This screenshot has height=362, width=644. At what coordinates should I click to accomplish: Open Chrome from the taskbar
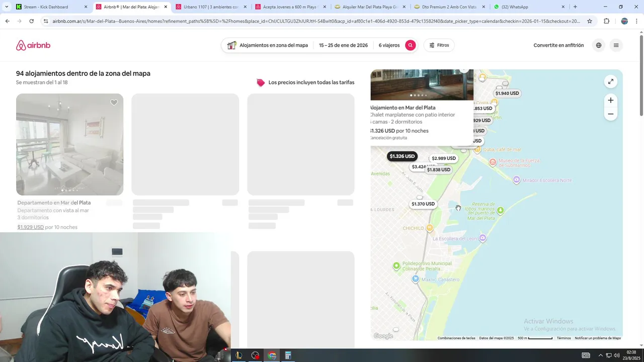pyautogui.click(x=272, y=355)
